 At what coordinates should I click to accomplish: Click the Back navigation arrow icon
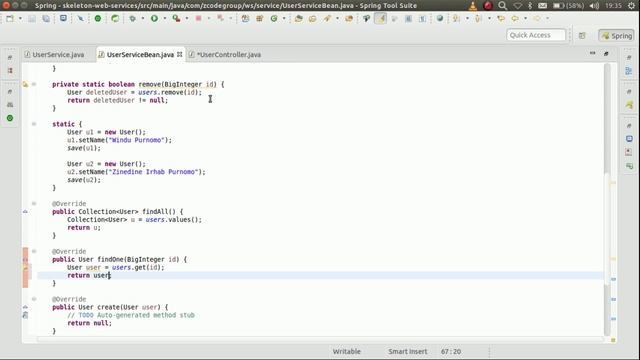coord(515,18)
